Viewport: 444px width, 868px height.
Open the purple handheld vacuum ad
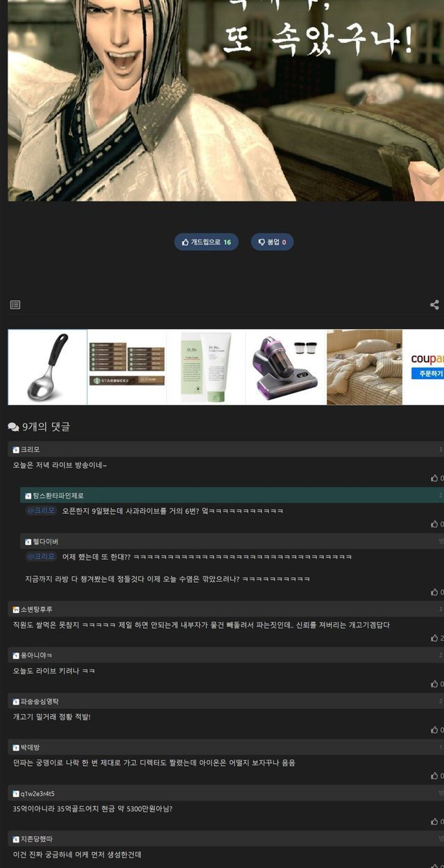[286, 367]
